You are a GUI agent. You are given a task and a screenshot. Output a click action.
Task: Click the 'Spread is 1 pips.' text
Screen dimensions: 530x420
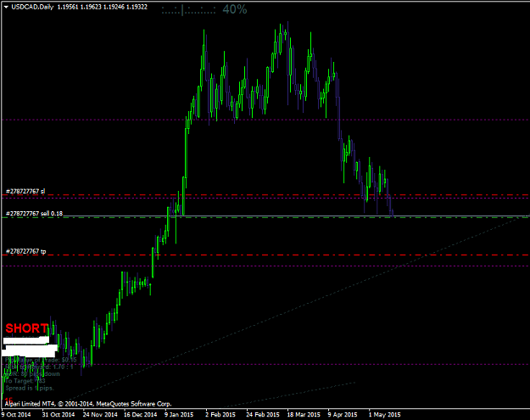(x=30, y=388)
